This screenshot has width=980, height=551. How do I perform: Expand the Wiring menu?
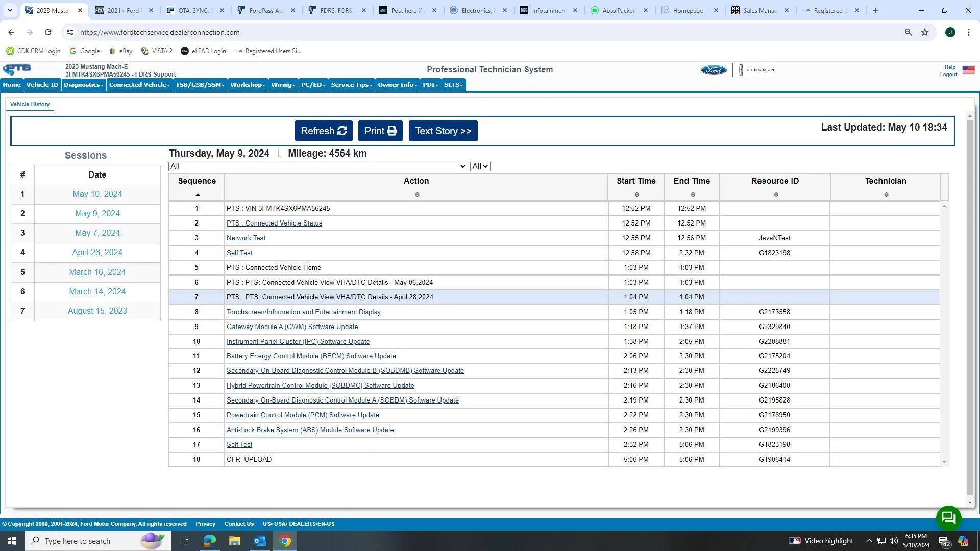click(283, 85)
